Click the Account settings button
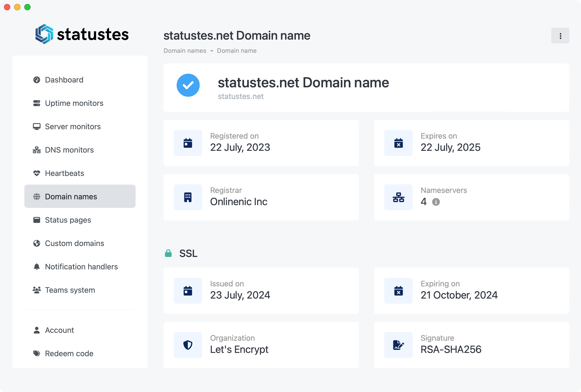 [60, 330]
